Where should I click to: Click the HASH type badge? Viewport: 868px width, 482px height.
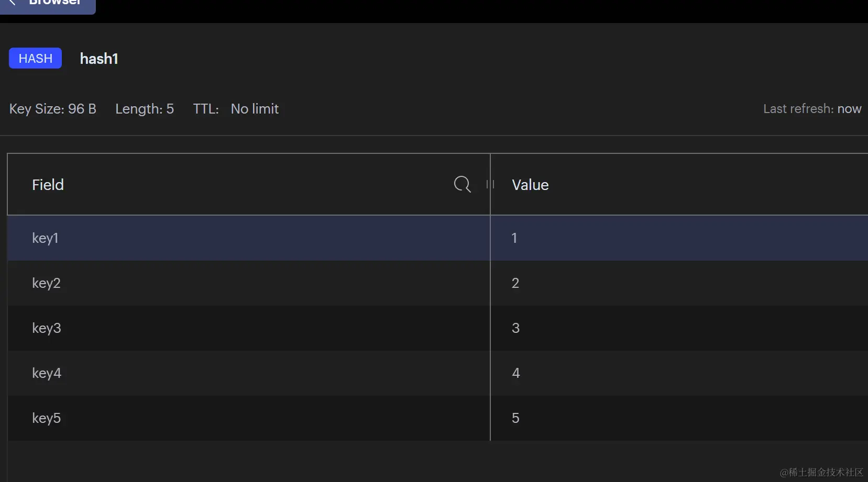[35, 58]
